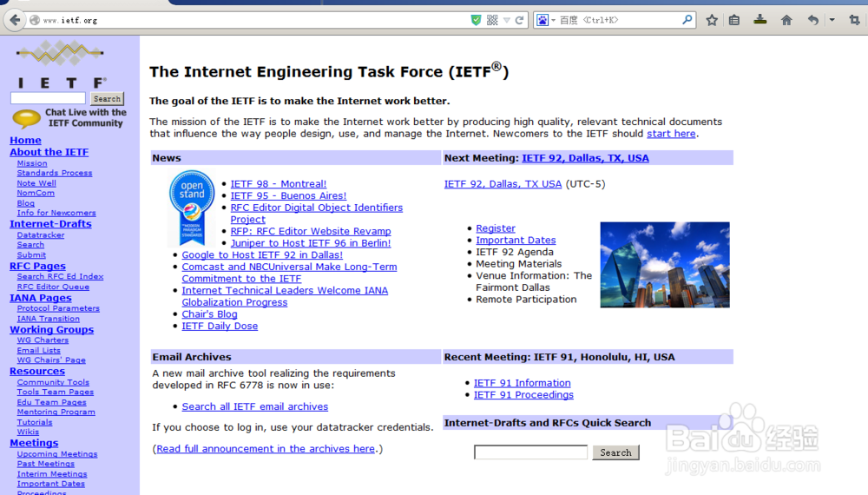
Task: Open IETF 95 - Buenos Aires! link
Action: click(x=288, y=195)
